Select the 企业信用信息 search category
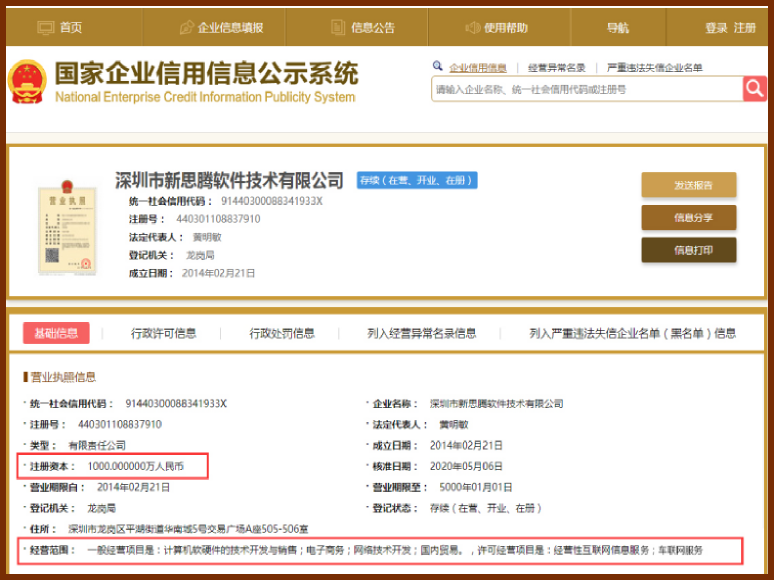 click(x=477, y=68)
